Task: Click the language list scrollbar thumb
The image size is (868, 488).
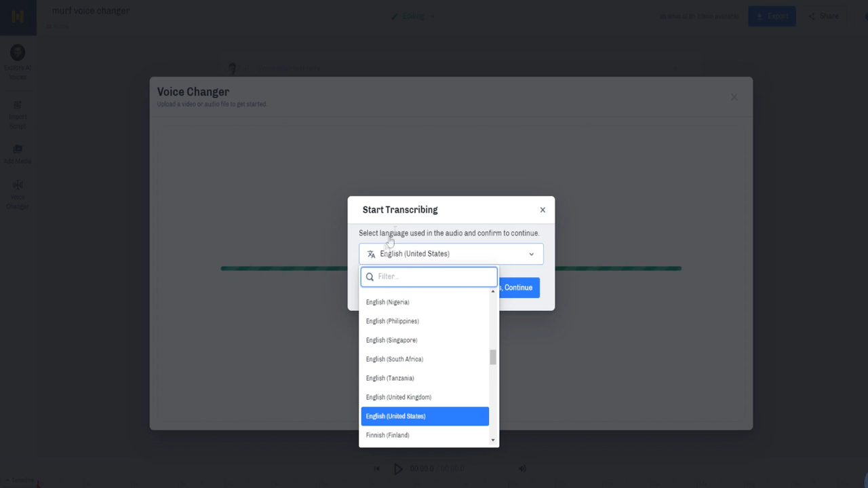Action: tap(493, 357)
